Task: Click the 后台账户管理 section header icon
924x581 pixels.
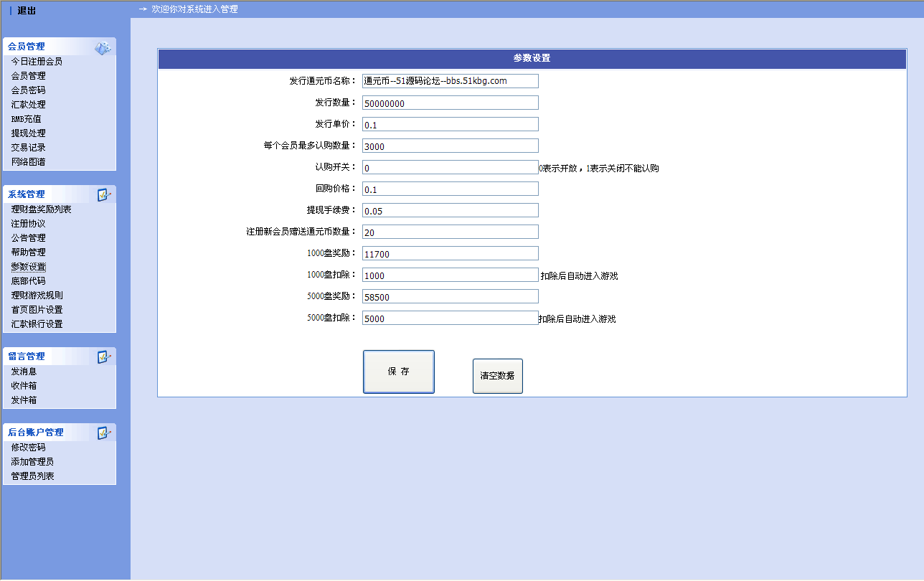Action: (104, 433)
